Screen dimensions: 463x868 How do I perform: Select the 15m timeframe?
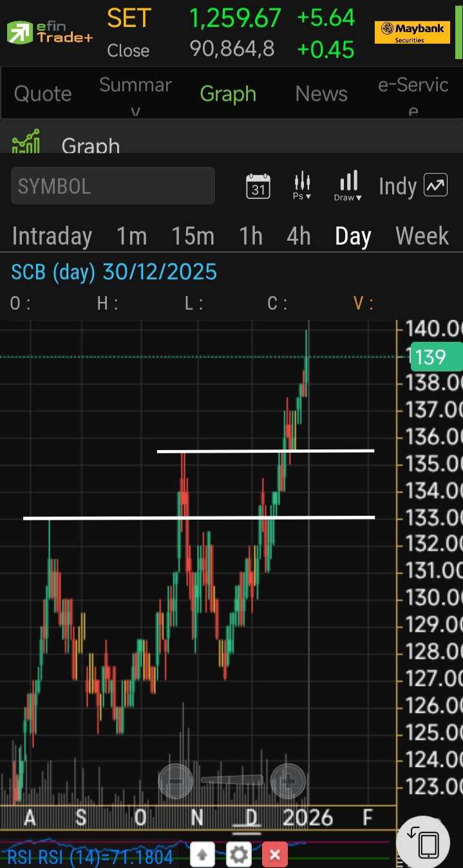click(193, 236)
